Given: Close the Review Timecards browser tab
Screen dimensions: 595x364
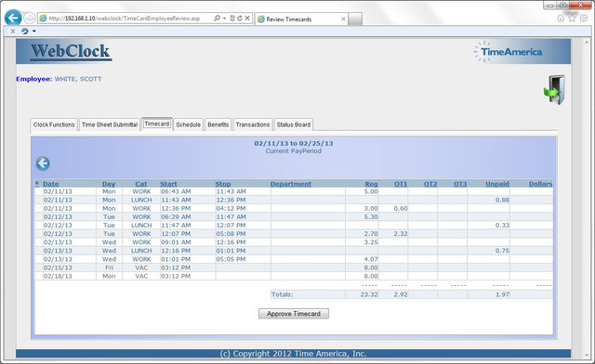Looking at the screenshot, I should (x=343, y=19).
